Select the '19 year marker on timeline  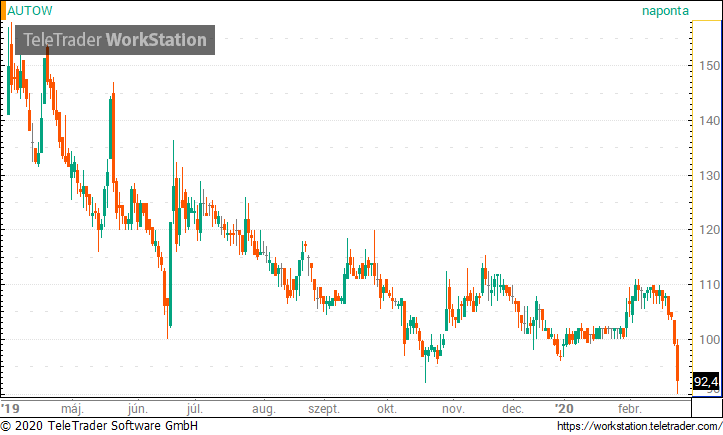[11, 408]
